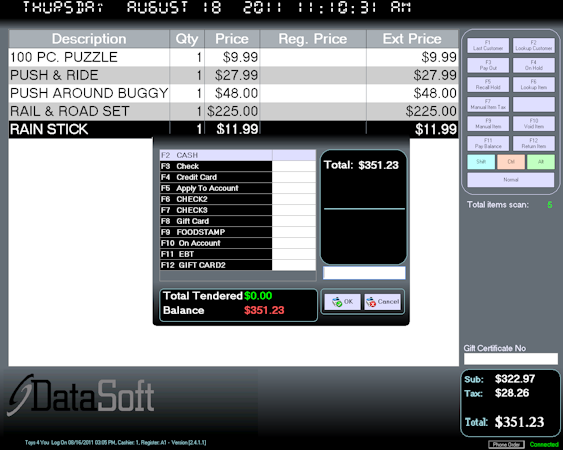Screen dimensions: 563x450
Task: Open F2 Lookup Customer function
Action: pos(534,45)
